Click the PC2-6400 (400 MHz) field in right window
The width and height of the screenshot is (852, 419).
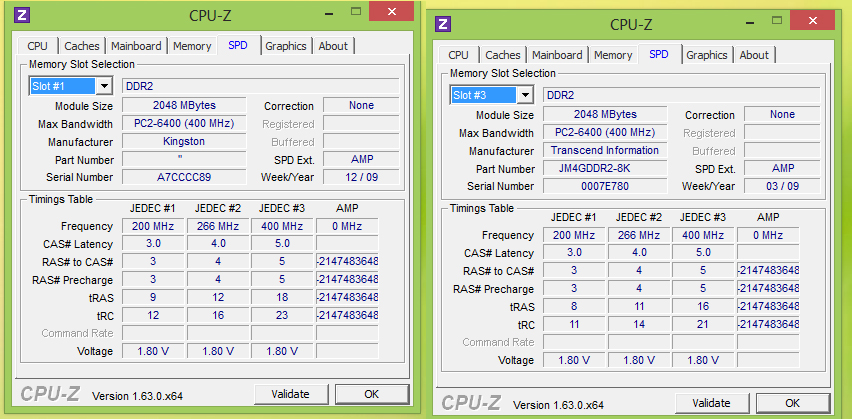click(x=605, y=133)
